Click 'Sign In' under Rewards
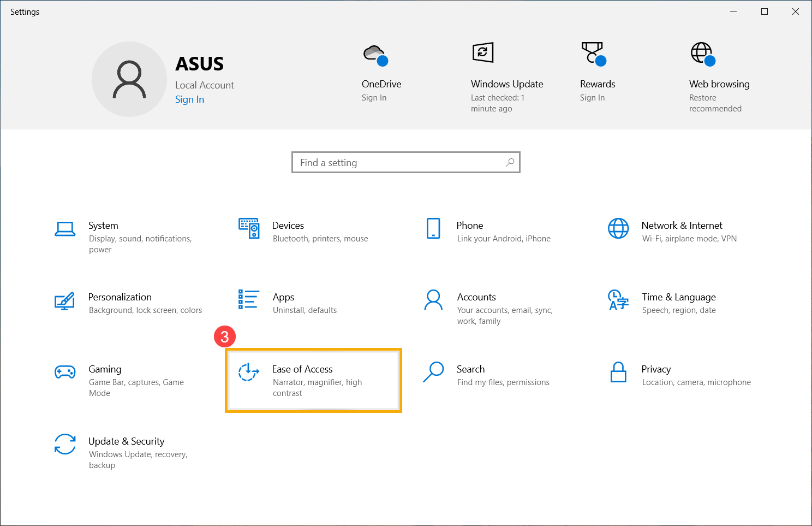 (x=592, y=98)
